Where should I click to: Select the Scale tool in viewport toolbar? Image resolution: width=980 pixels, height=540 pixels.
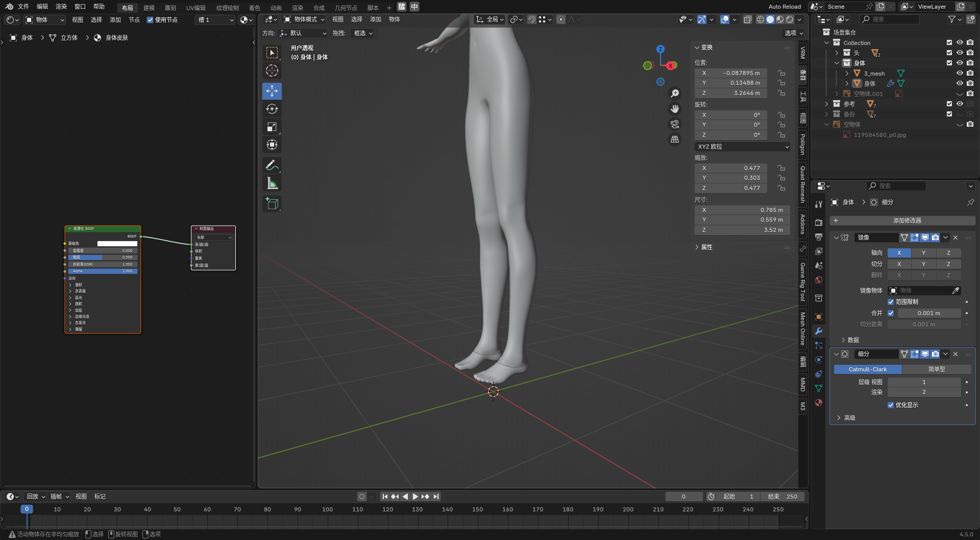point(272,127)
